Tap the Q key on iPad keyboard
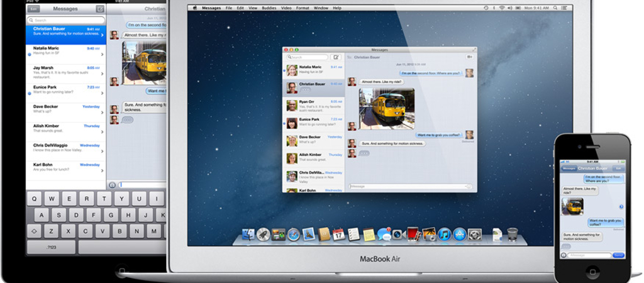 pyautogui.click(x=34, y=199)
